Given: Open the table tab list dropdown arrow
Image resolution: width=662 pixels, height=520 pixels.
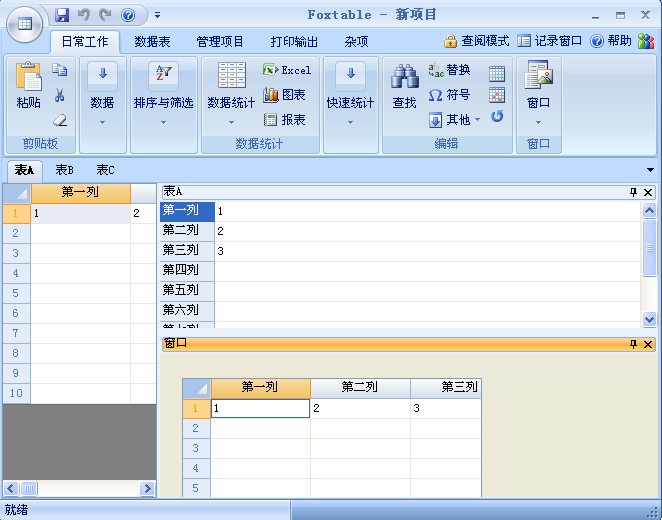Looking at the screenshot, I should click(x=650, y=170).
